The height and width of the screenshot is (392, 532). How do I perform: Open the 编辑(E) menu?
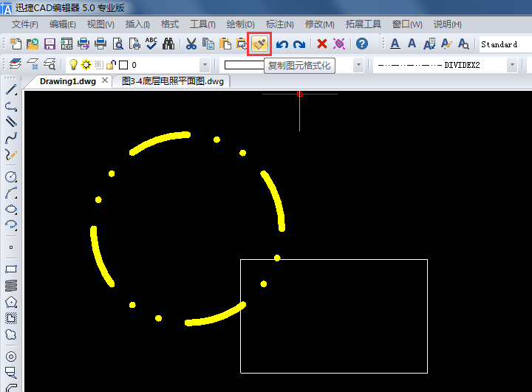[x=62, y=24]
